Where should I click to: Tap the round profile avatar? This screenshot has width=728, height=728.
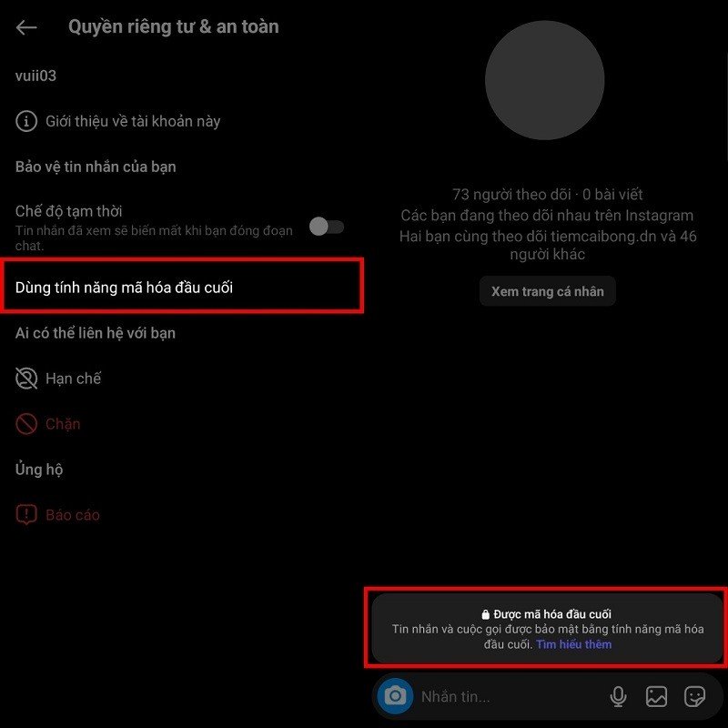coord(544,80)
